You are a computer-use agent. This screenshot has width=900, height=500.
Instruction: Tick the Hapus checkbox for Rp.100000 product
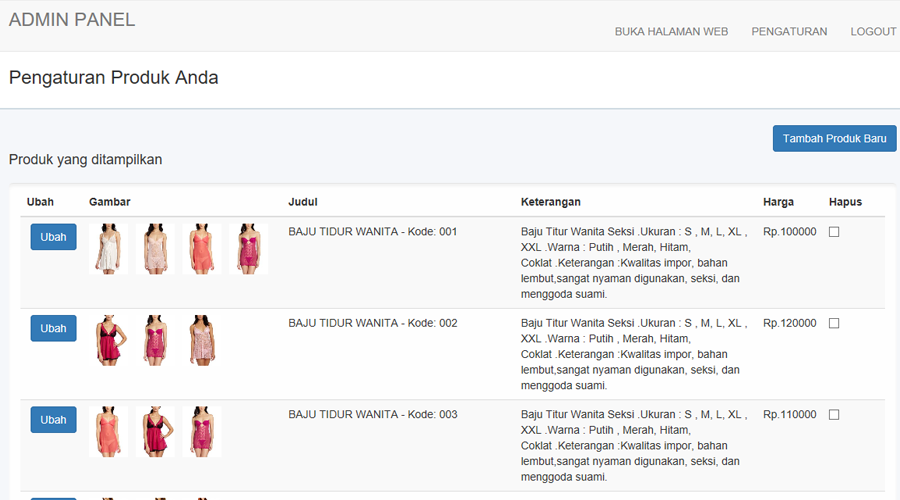(x=834, y=232)
